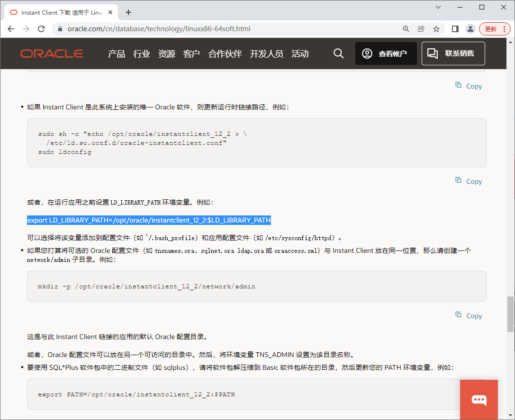The height and width of the screenshot is (420, 515).
Task: Copy the mkdir network/admin command
Action: pyautogui.click(x=469, y=315)
